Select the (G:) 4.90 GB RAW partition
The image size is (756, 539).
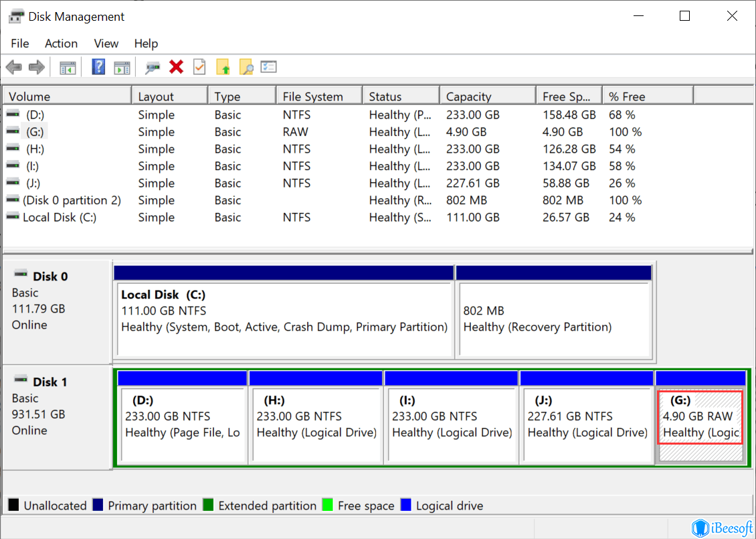pyautogui.click(x=700, y=417)
